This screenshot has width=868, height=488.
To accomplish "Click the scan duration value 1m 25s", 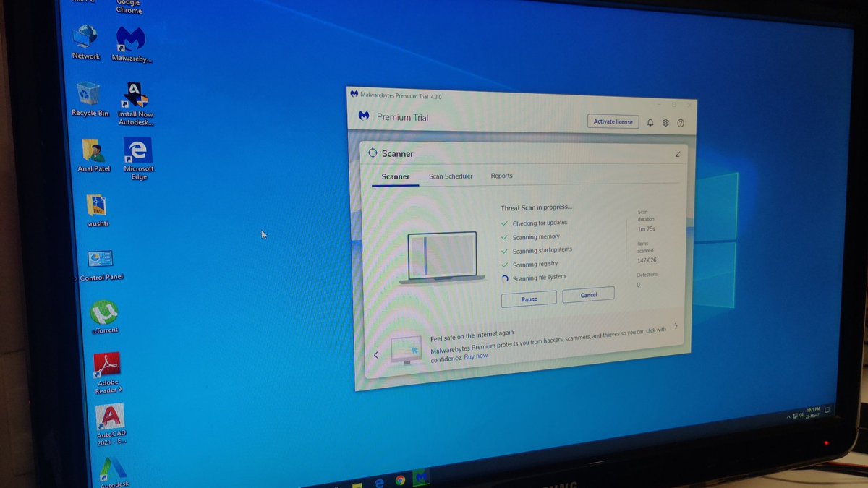I will click(x=646, y=229).
